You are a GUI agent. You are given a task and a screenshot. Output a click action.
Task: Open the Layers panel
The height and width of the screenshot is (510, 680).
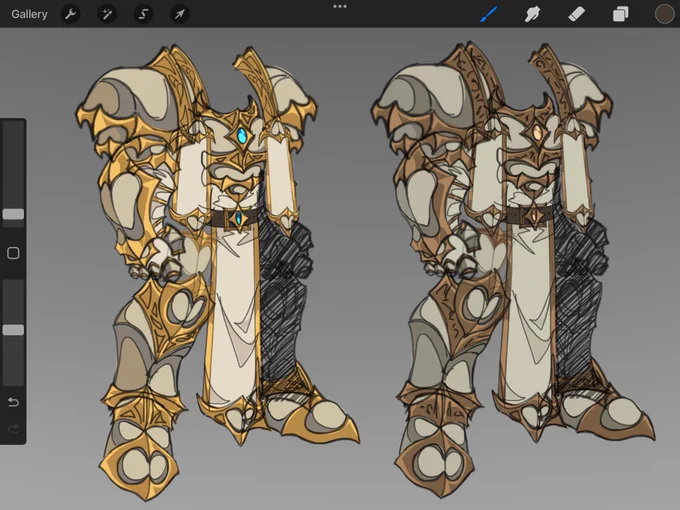click(x=621, y=14)
